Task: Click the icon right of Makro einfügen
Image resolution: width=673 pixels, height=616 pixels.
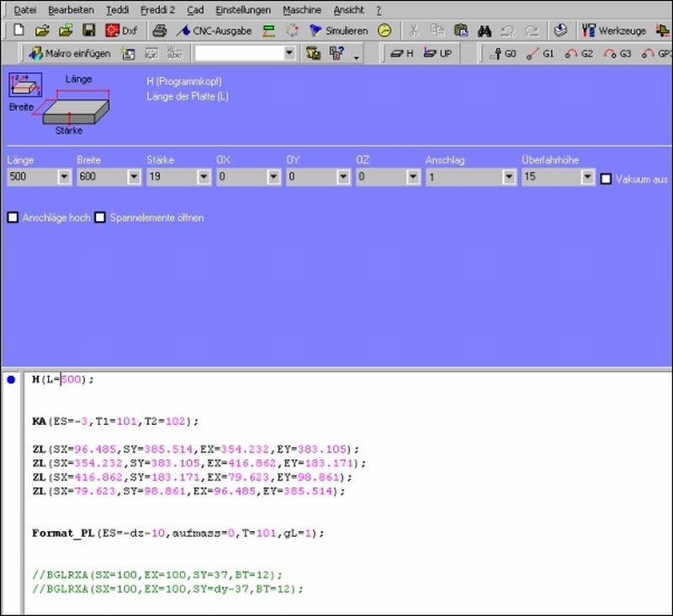Action: (x=129, y=54)
